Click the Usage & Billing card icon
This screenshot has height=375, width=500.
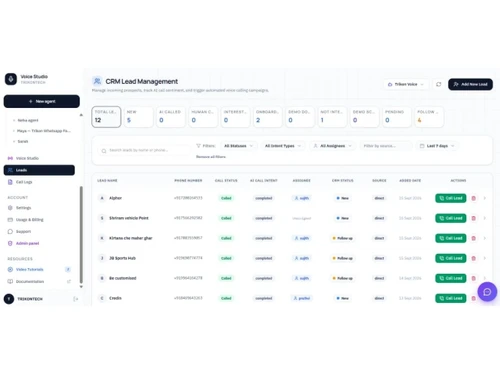tap(10, 220)
